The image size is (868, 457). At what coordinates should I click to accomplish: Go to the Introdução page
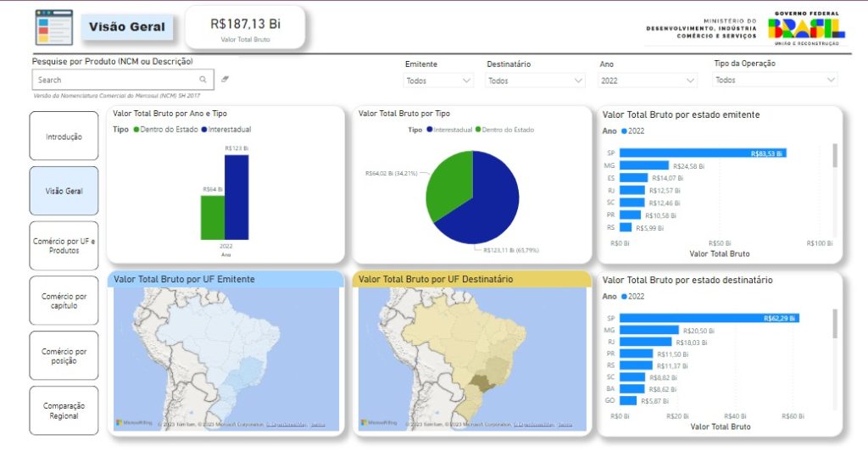coord(64,136)
